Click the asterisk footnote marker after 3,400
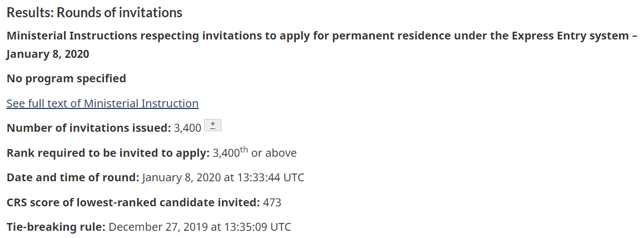644x238 pixels. [x=212, y=126]
